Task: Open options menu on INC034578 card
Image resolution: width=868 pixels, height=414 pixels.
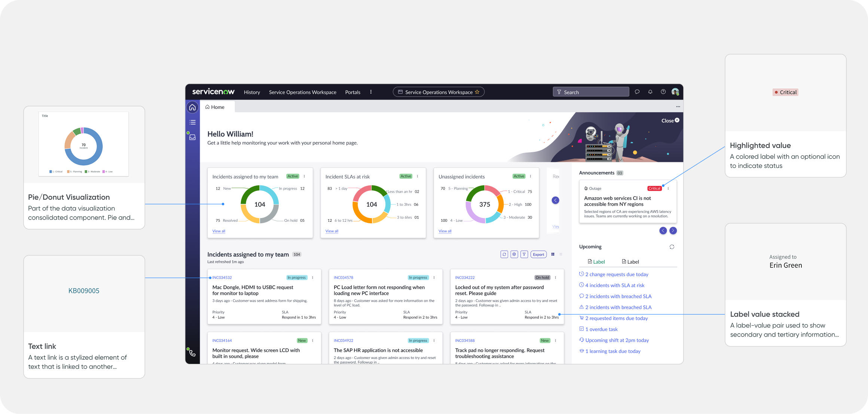Action: pyautogui.click(x=434, y=278)
